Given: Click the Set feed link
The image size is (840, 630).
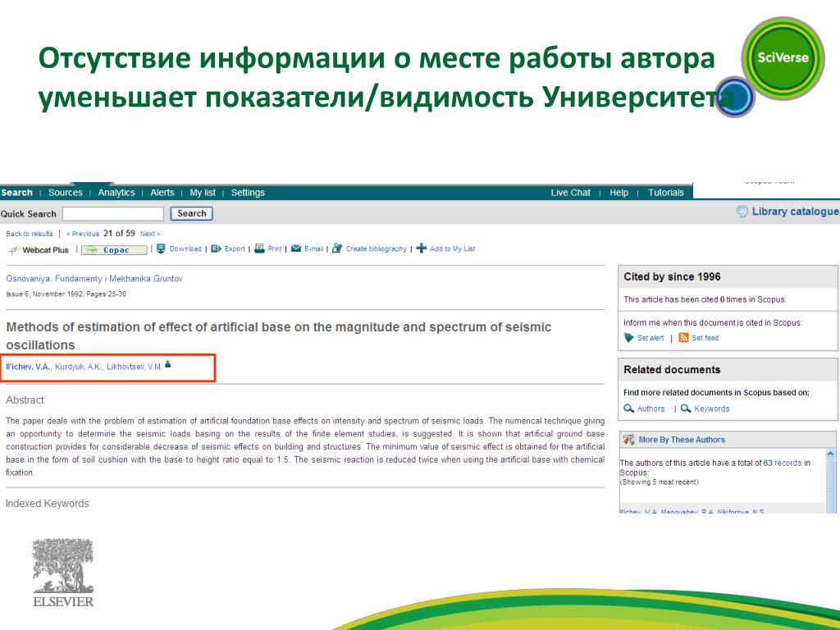Looking at the screenshot, I should [705, 338].
